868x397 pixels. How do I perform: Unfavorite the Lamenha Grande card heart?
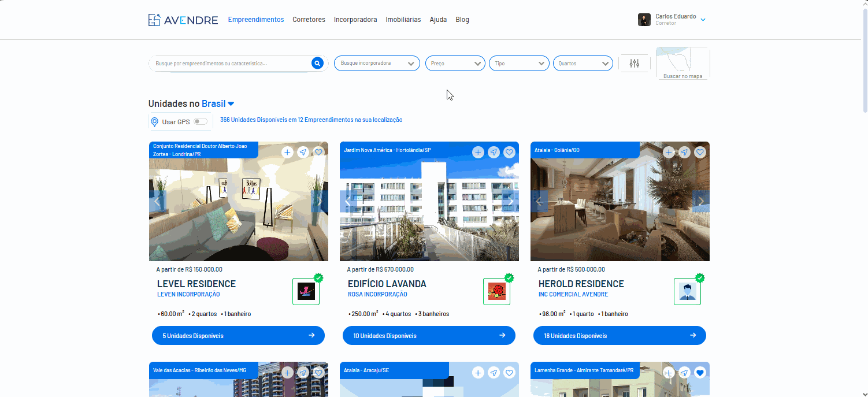pos(700,373)
